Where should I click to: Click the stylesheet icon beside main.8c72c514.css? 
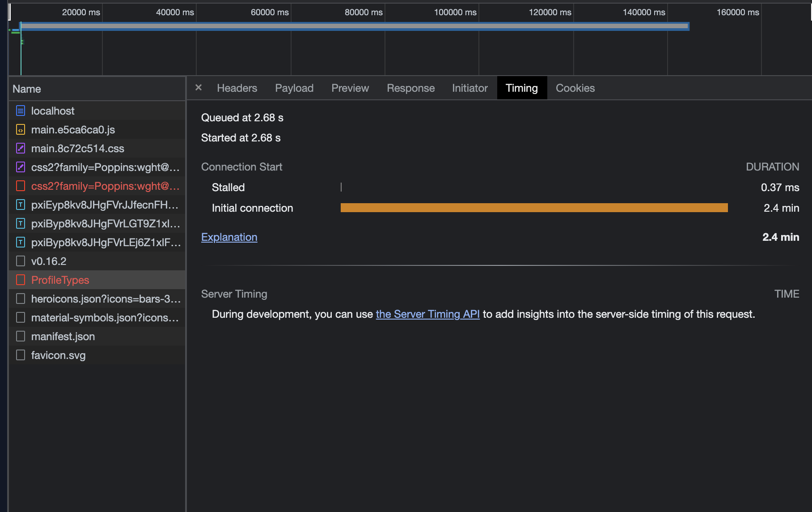[x=20, y=148]
